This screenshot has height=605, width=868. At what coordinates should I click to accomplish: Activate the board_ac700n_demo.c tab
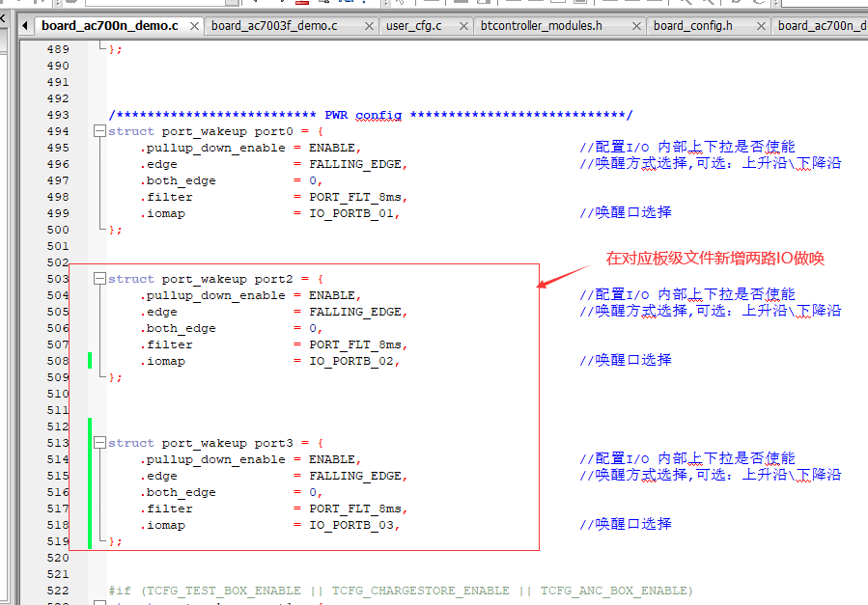click(110, 26)
